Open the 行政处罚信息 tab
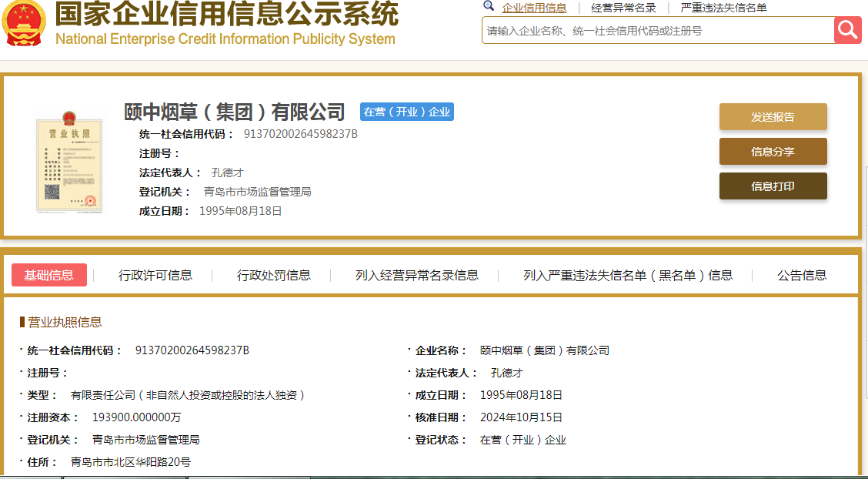 coord(273,275)
